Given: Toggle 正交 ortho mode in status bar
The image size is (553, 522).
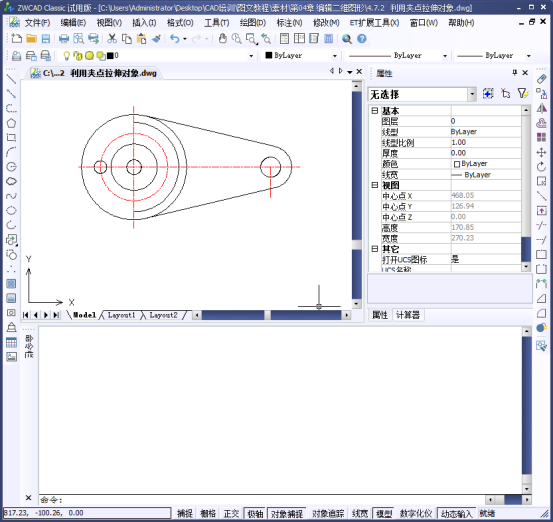Looking at the screenshot, I should pos(231,514).
